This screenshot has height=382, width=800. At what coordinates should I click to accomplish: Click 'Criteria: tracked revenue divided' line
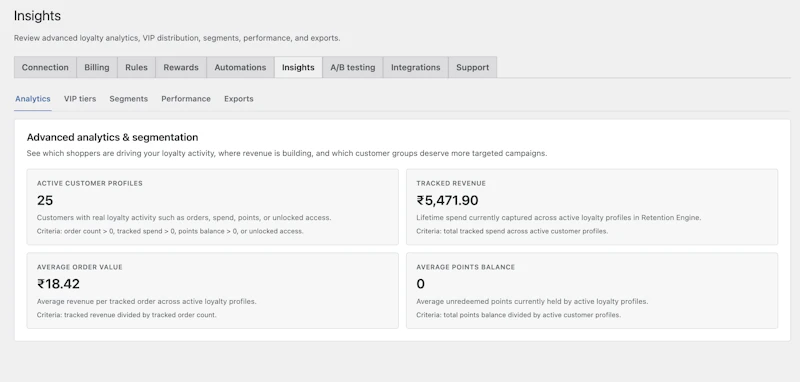[x=127, y=315]
